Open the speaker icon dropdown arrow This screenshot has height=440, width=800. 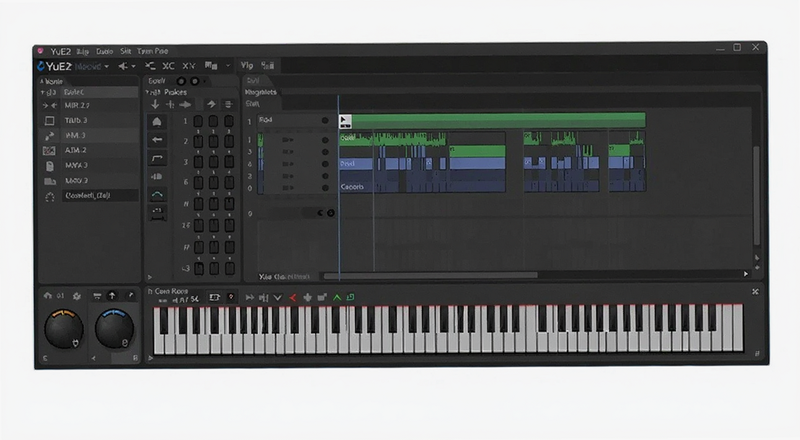pos(134,66)
